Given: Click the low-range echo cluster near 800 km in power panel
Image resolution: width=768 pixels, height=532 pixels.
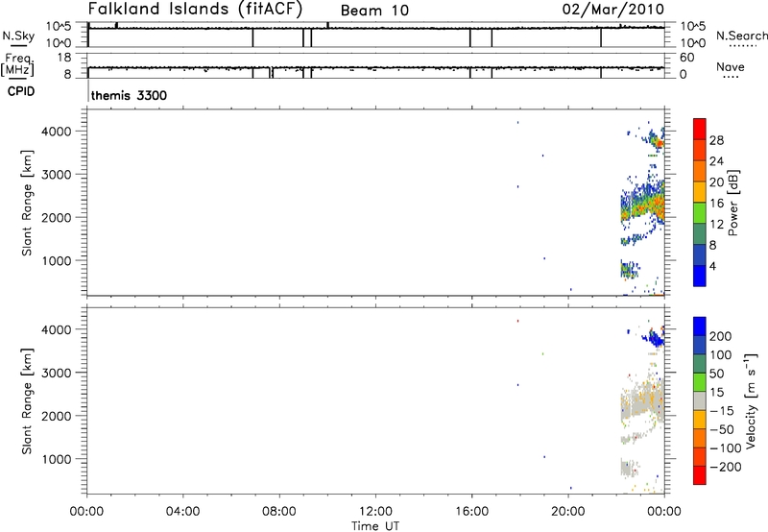Looking at the screenshot, I should pyautogui.click(x=630, y=270).
